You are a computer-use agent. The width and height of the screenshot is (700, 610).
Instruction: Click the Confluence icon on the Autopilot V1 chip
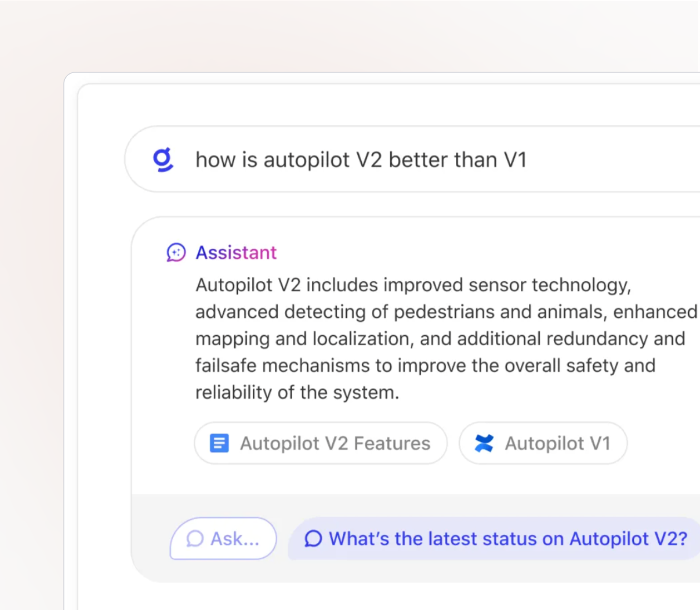pyautogui.click(x=484, y=443)
